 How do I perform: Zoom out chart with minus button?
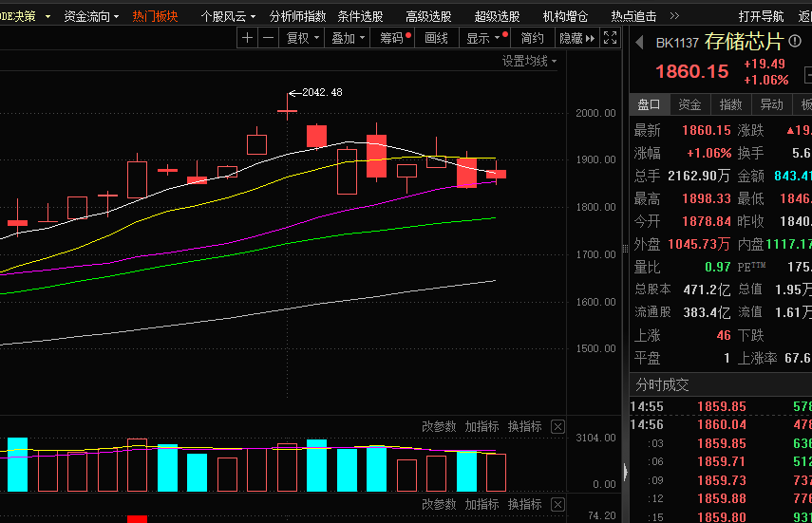[x=268, y=38]
